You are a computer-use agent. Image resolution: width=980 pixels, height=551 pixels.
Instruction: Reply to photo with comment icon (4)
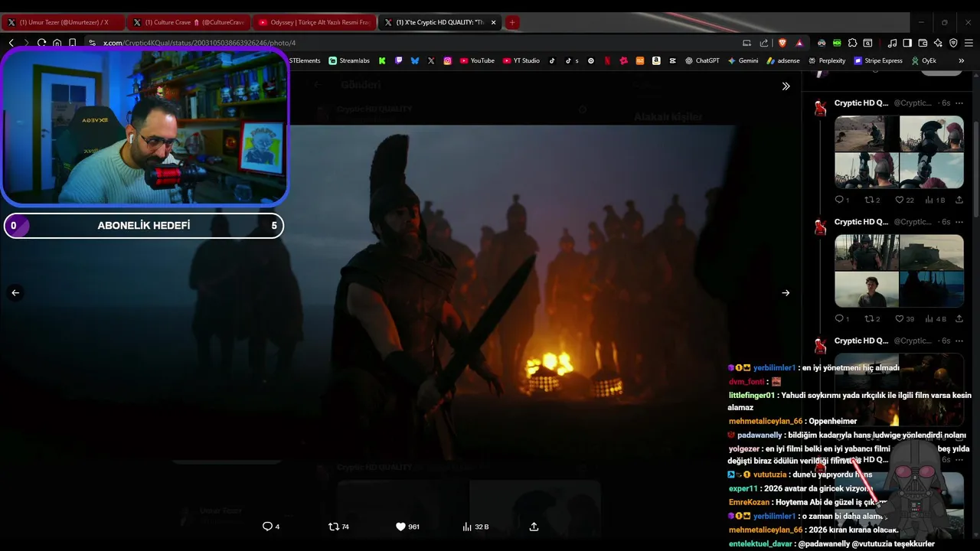271,527
